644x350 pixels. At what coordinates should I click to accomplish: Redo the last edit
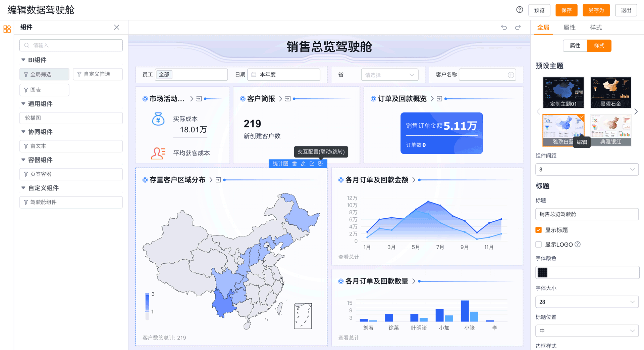(518, 27)
